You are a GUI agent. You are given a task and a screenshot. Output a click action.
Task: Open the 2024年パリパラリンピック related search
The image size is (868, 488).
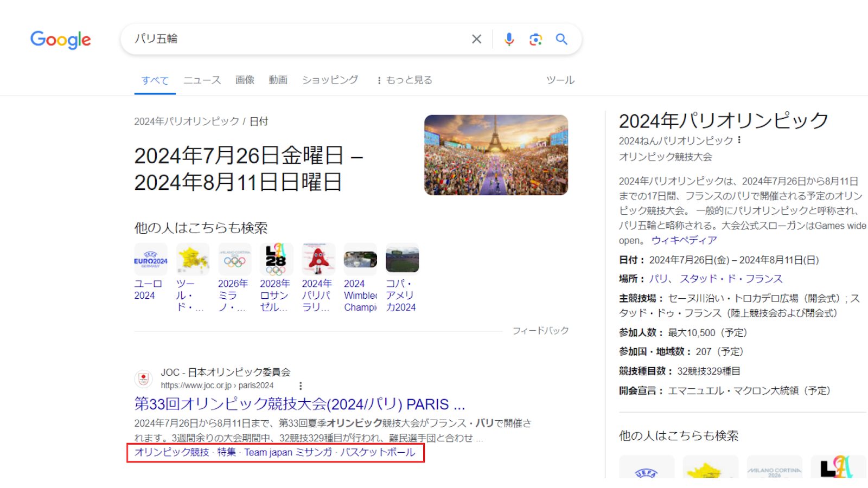[x=318, y=278]
